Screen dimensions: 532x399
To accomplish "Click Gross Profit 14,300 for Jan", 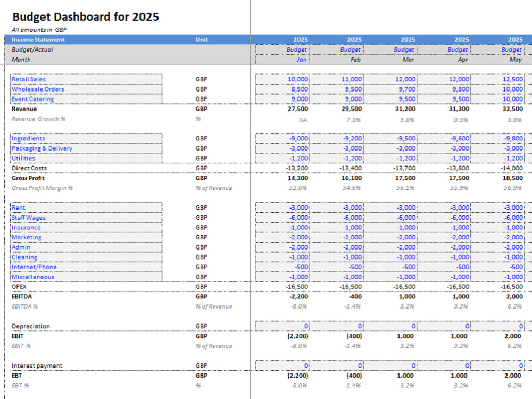I will pos(297,178).
